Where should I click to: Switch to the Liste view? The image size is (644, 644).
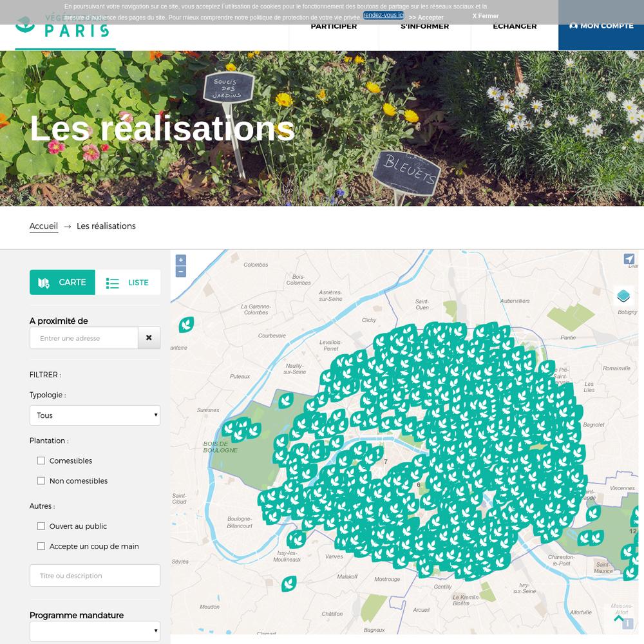pos(128,283)
